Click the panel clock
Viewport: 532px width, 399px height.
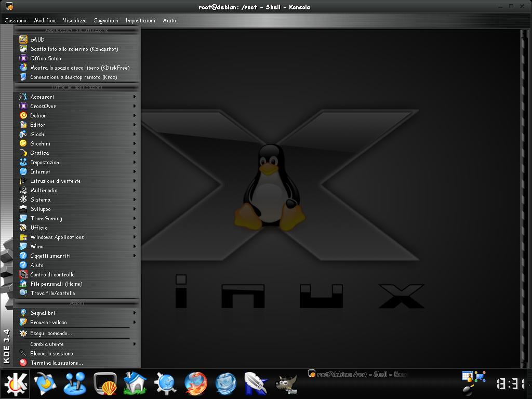click(511, 384)
